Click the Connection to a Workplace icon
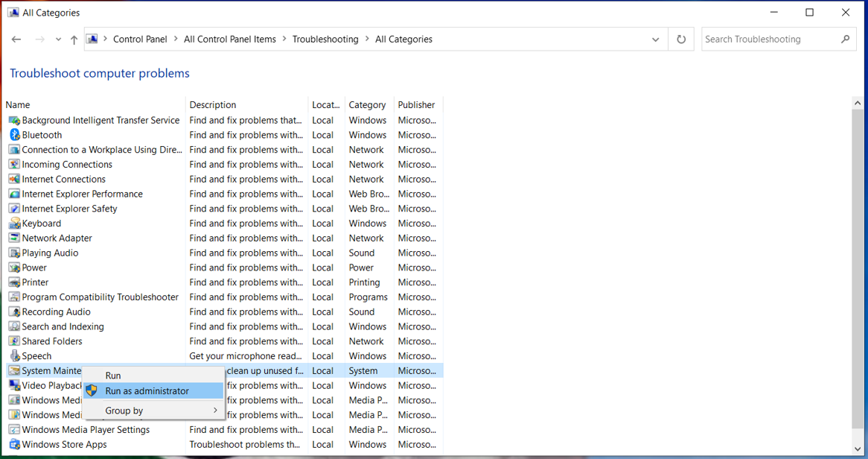The width and height of the screenshot is (868, 459). coord(15,150)
